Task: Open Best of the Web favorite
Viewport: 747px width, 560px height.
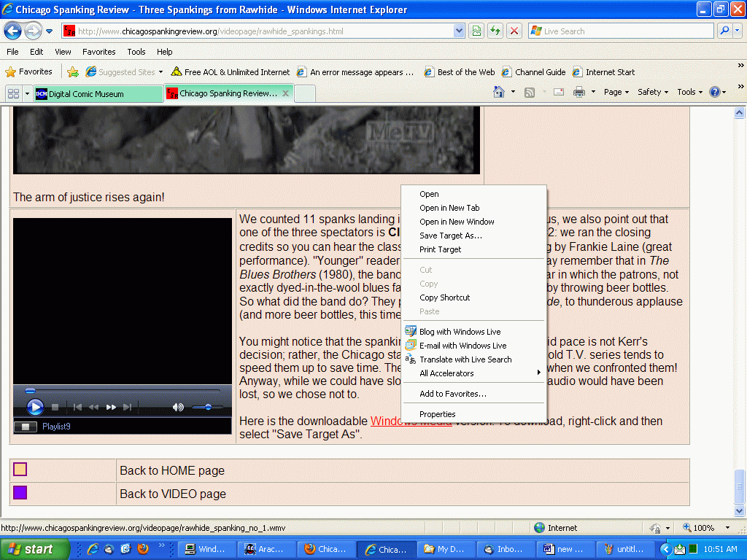Action: click(460, 72)
